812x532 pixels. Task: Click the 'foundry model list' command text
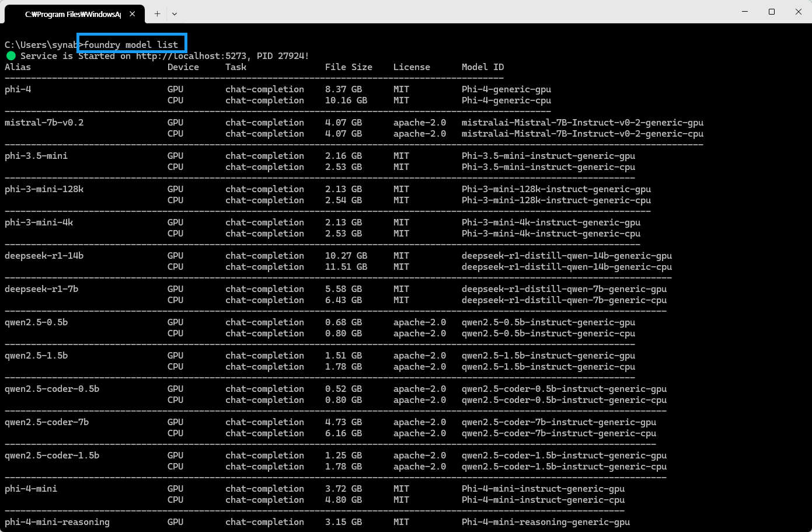coord(131,45)
